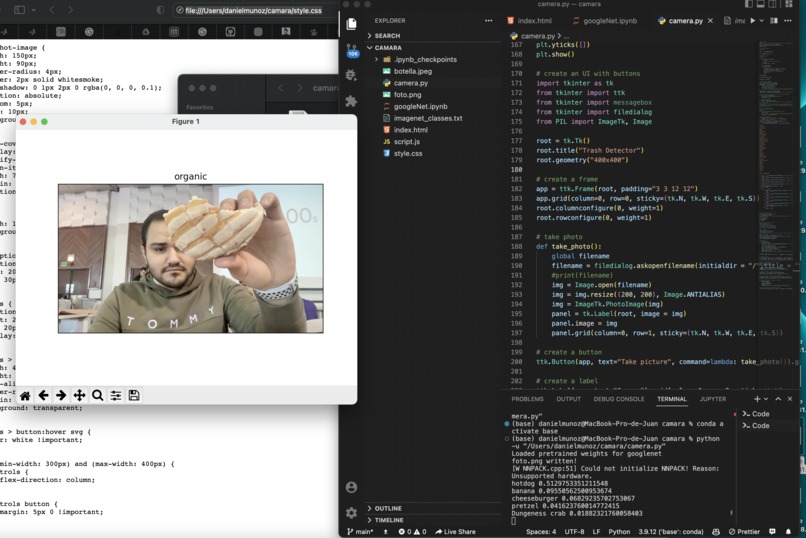
Task: Open editor more actions ellipsis
Action: (x=787, y=21)
